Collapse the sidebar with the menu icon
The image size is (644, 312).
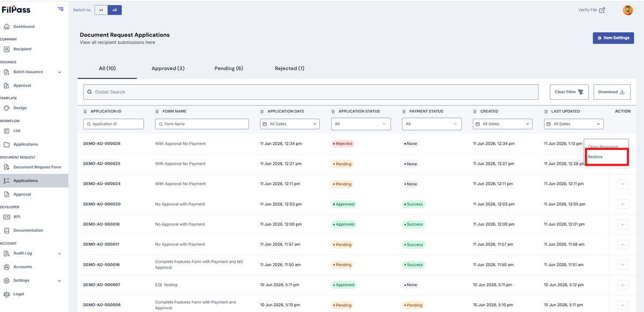pos(60,10)
